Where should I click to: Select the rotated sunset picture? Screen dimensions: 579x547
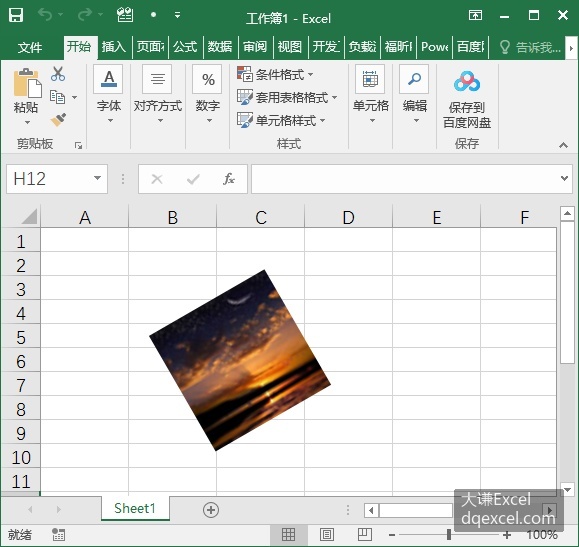240,360
